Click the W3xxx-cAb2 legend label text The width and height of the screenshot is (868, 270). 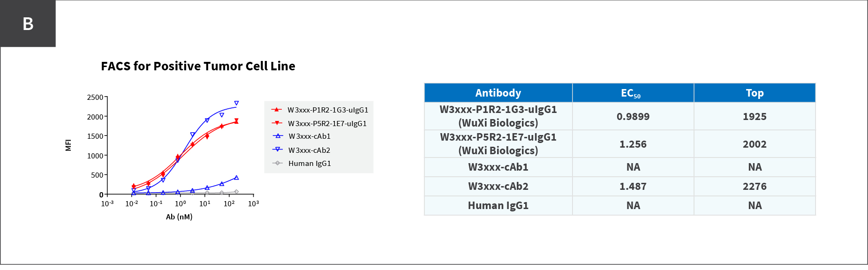(309, 150)
